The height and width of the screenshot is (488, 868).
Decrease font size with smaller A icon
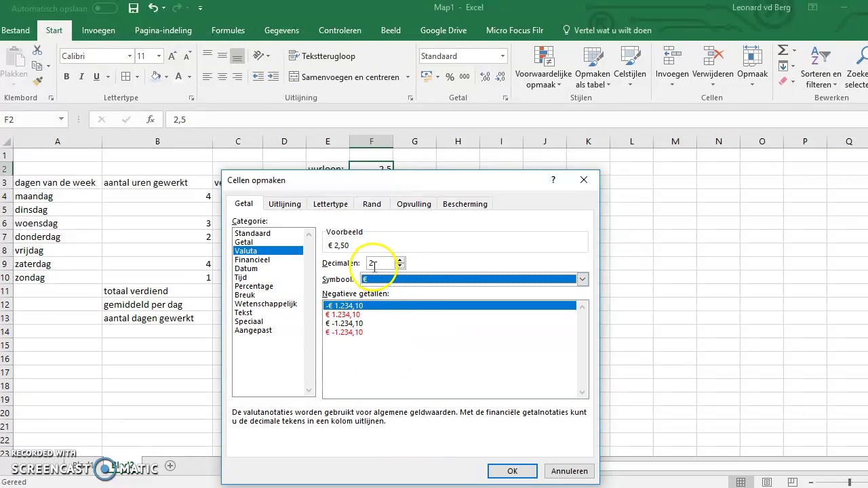click(188, 56)
